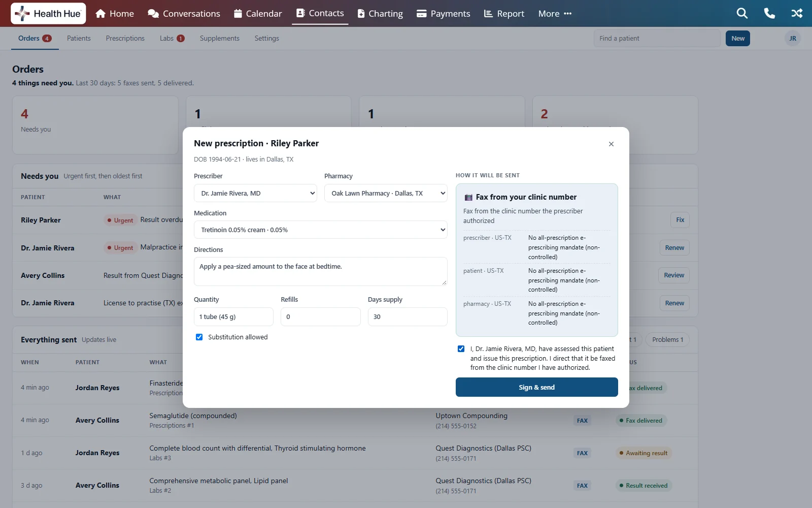The width and height of the screenshot is (812, 508).
Task: Click the Problems 1 filter chip
Action: coord(667,340)
